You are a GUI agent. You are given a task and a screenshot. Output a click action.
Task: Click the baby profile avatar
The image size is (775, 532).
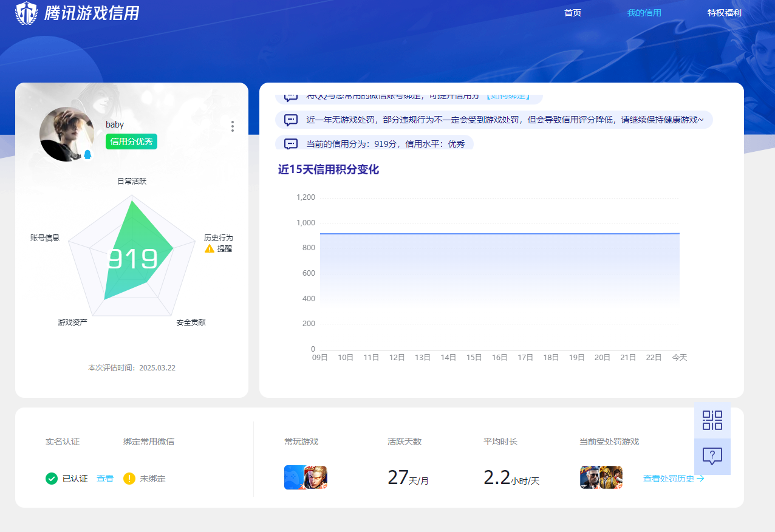(x=67, y=134)
